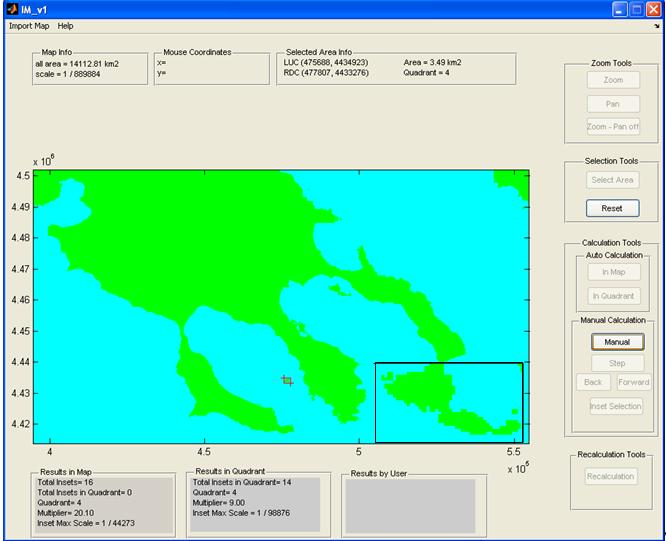The image size is (666, 541).
Task: Minimize the IM_v1 window
Action: pyautogui.click(x=619, y=9)
